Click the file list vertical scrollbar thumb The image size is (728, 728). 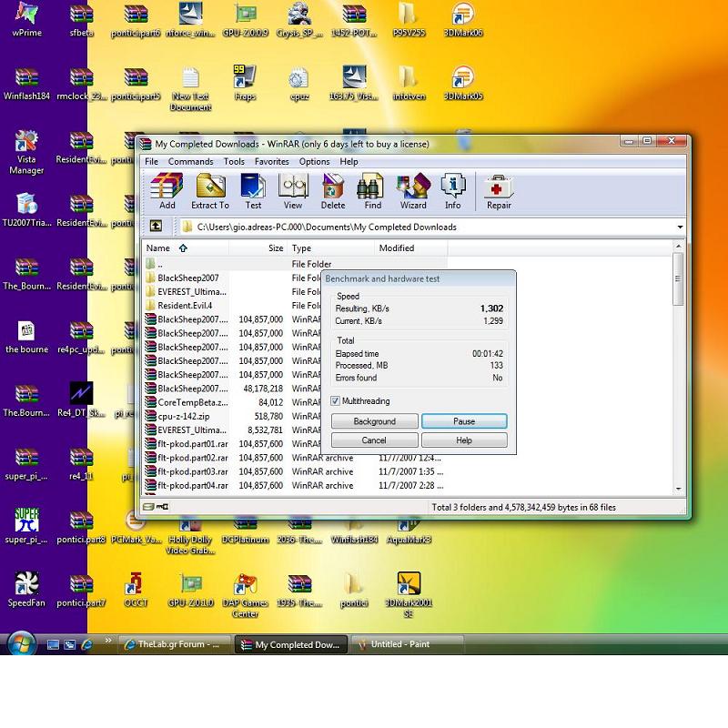[678, 278]
